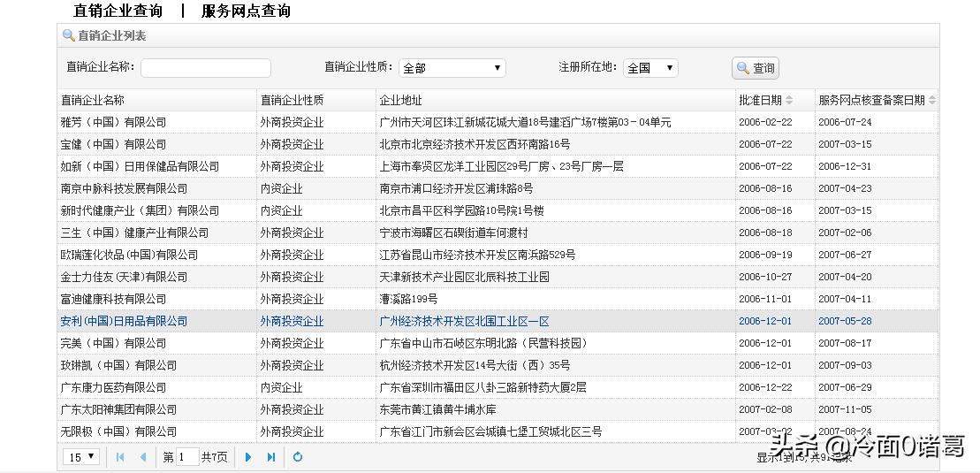This screenshot has height=473, width=980.
Task: Click address 广州经济技术开发区北围工业区一区
Action: click(x=464, y=321)
